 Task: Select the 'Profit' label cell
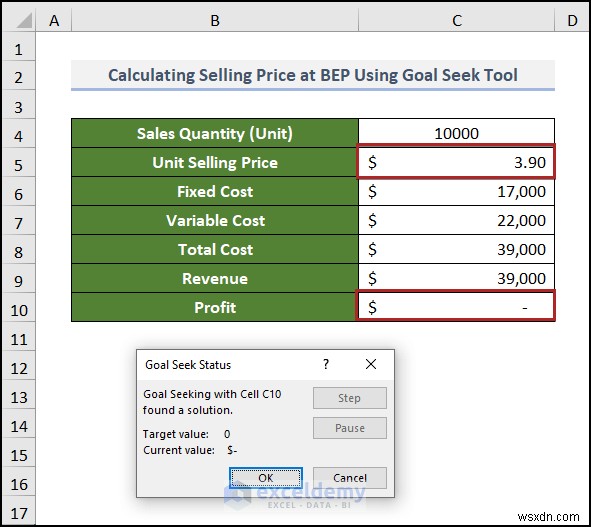point(215,307)
